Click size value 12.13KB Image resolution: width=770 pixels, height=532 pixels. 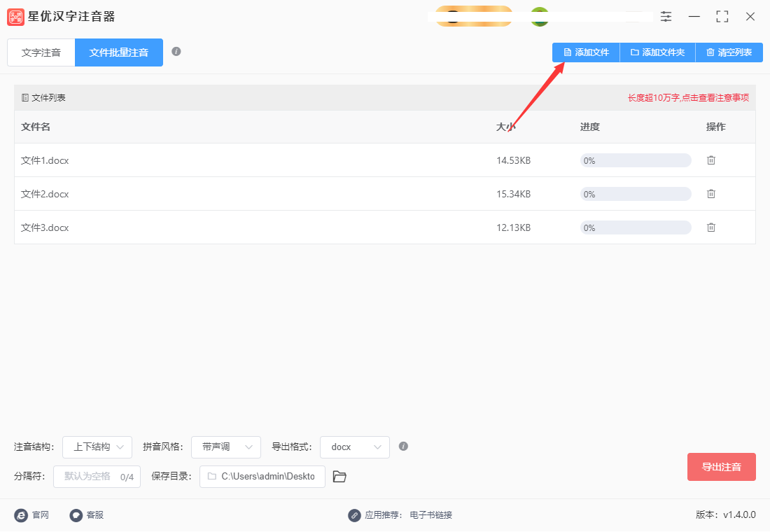point(514,227)
